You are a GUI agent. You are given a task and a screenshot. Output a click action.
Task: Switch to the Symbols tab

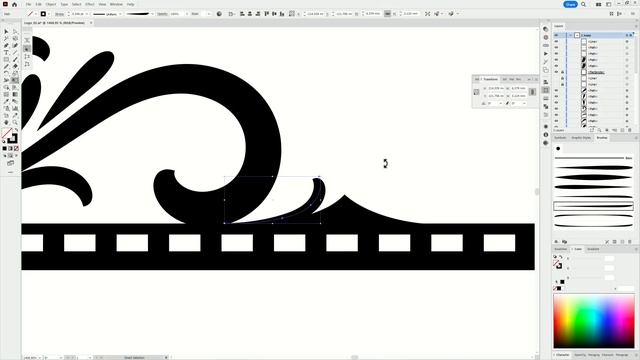point(560,138)
